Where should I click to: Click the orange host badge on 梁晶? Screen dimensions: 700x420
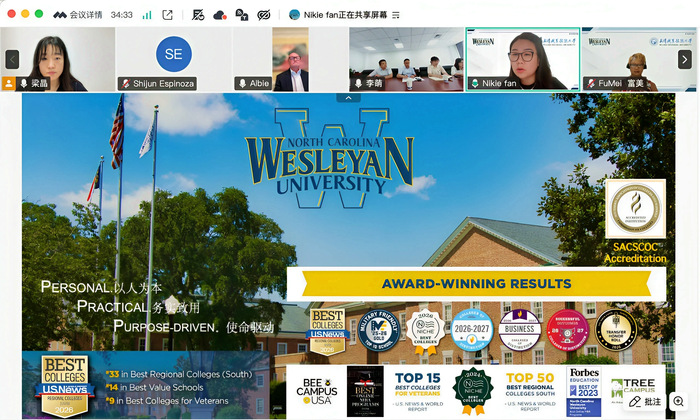8,83
